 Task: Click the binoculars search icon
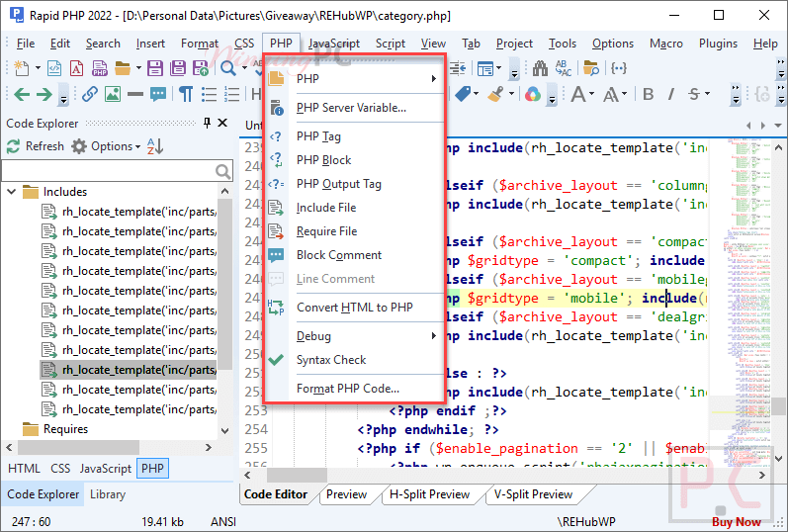(x=540, y=68)
